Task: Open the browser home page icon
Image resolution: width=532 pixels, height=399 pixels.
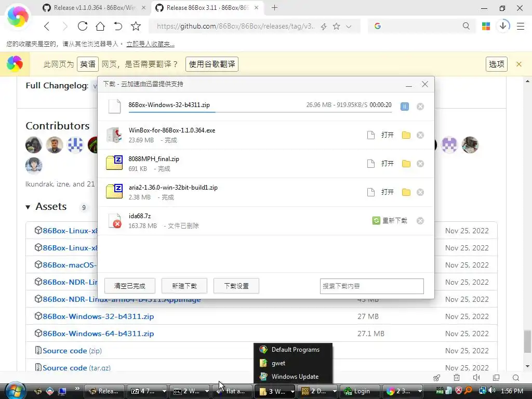Action: coord(100,26)
